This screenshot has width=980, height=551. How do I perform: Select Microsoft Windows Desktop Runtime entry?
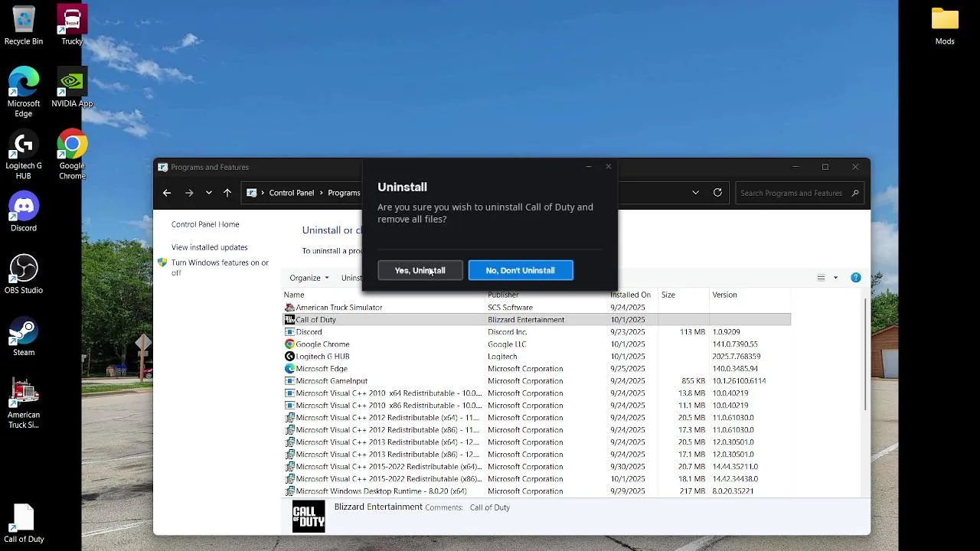537,491
